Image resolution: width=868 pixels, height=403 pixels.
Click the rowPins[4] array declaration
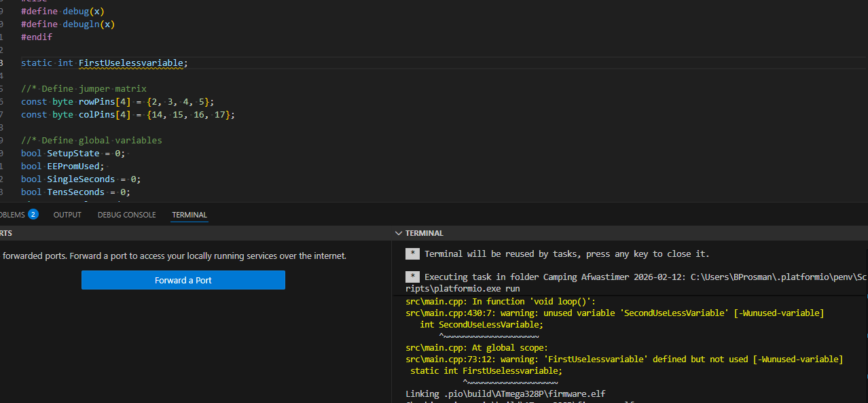[x=117, y=101]
